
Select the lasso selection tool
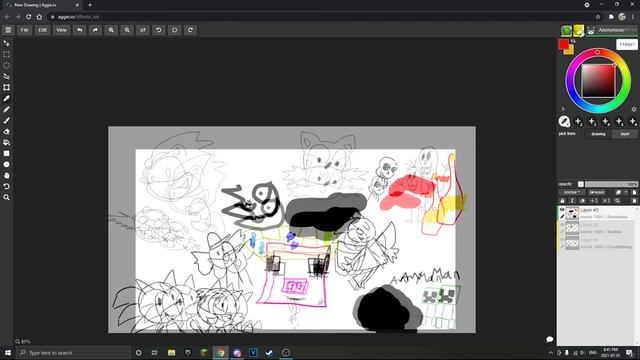click(x=7, y=65)
